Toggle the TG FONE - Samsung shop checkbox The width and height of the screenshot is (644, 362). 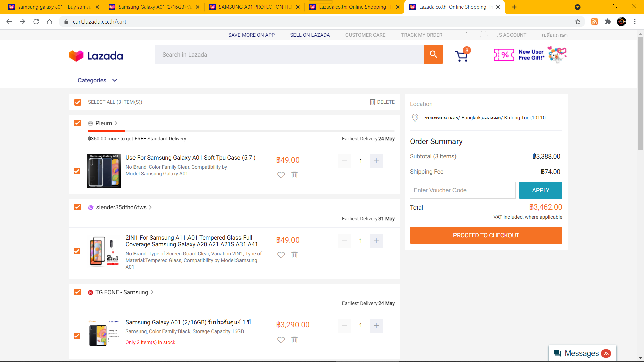(78, 292)
